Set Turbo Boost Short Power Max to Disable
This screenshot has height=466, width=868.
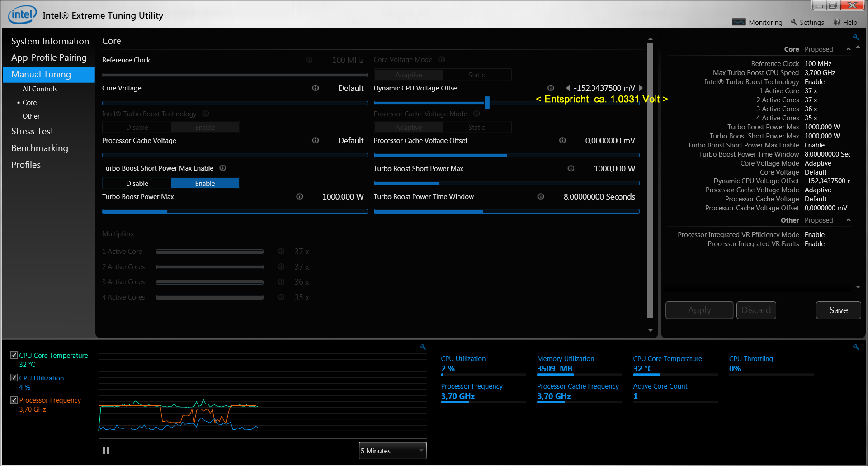point(137,183)
